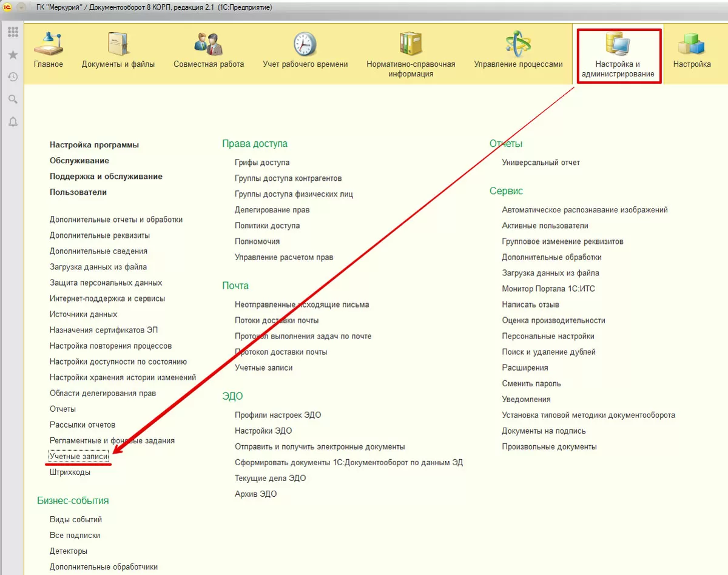Open Дополнительные сведения
The image size is (728, 575).
coord(99,251)
